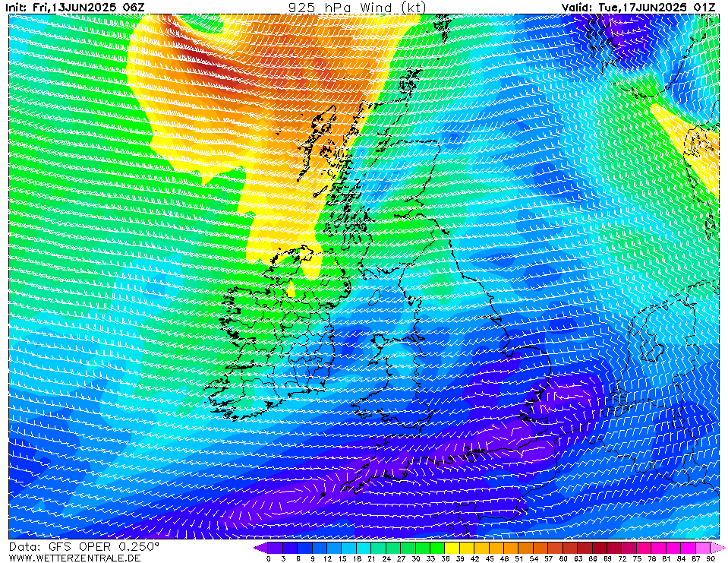
Task: Select legend swatch between 9 and 12 kt
Action: 320,548
